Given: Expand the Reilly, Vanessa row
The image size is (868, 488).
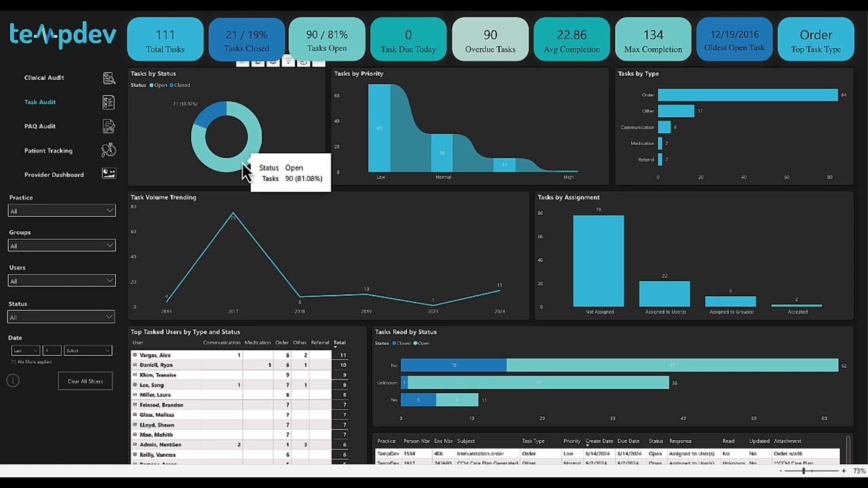Looking at the screenshot, I should [134, 455].
